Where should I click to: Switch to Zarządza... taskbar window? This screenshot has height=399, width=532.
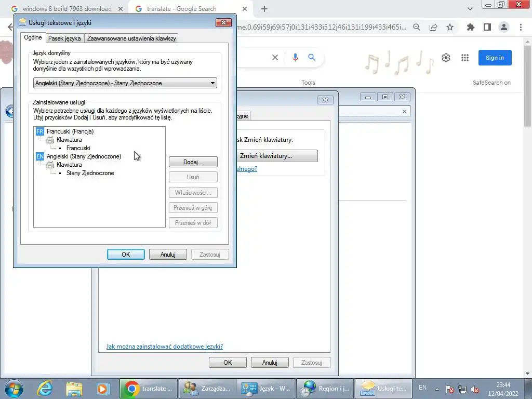[207, 389]
